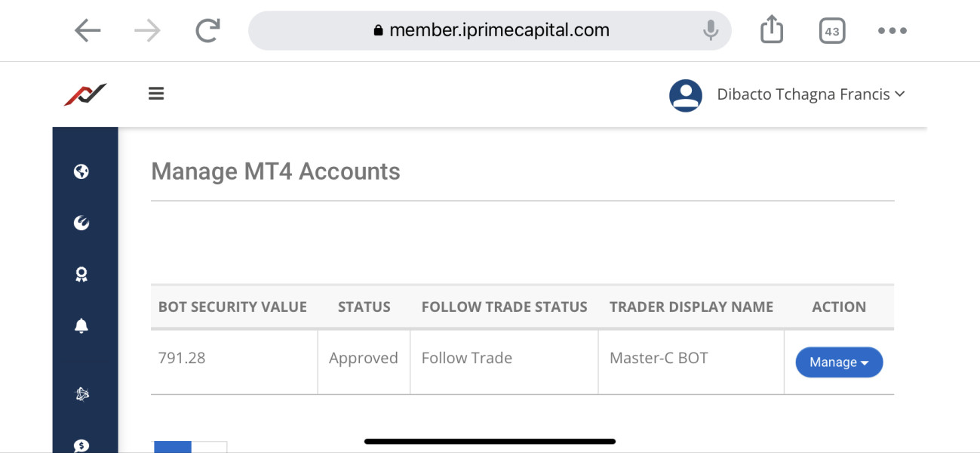This screenshot has height=453, width=980.
Task: Click the user profile avatar icon
Action: click(686, 96)
